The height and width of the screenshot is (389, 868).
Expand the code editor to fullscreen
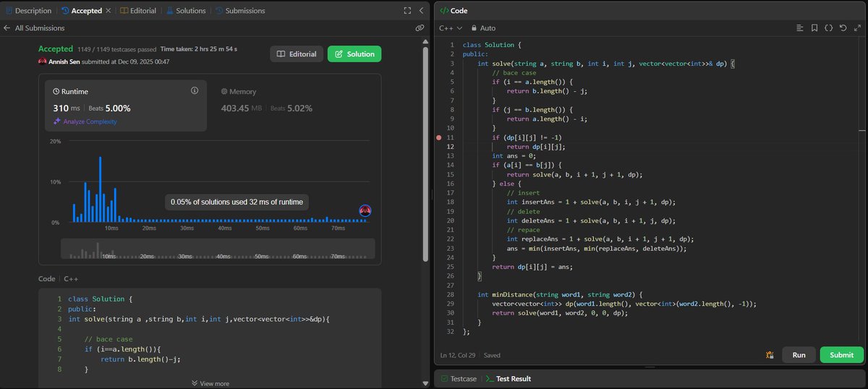(857, 28)
